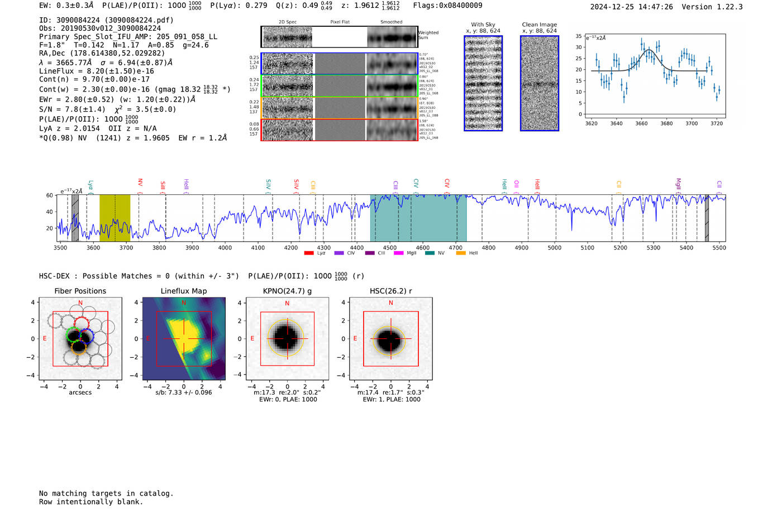Click the teal shaded band in full spectrum

point(418,218)
